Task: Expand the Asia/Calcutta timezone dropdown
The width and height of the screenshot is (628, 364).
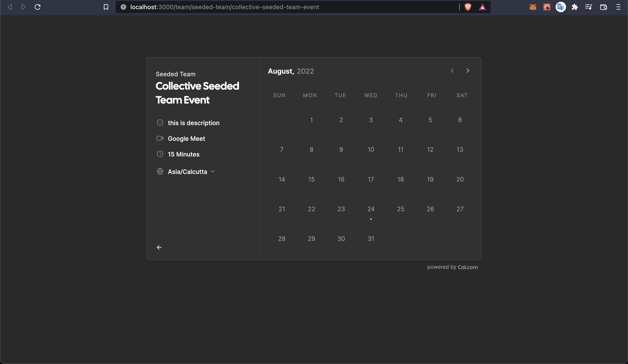Action: pos(187,172)
